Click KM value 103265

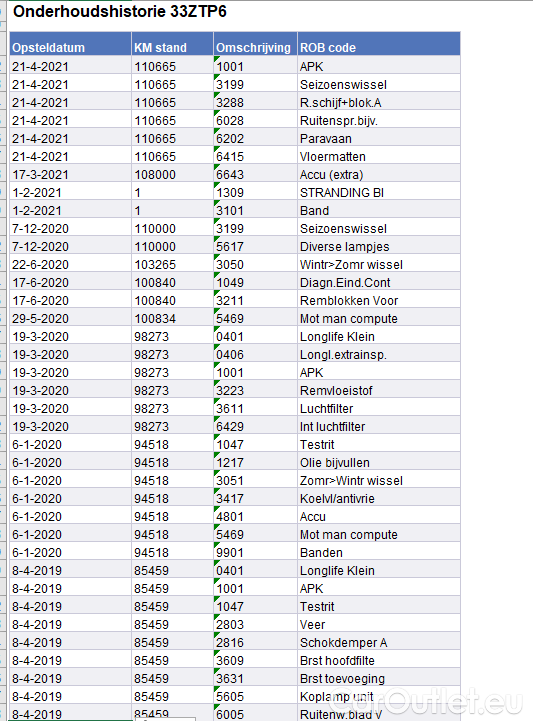click(172, 264)
